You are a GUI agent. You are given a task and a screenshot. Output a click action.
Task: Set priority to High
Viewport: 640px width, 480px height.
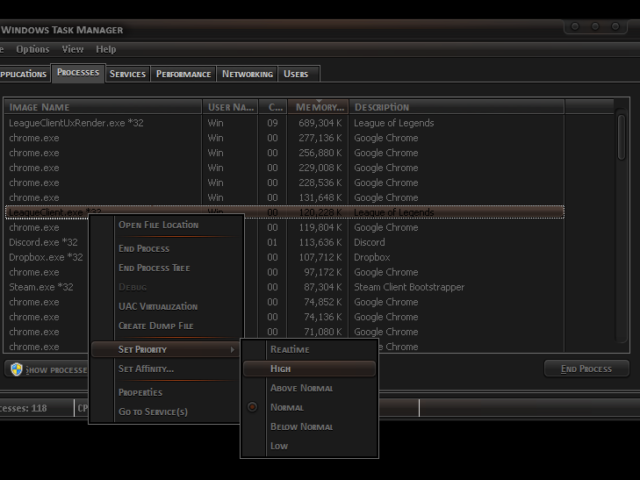click(309, 369)
